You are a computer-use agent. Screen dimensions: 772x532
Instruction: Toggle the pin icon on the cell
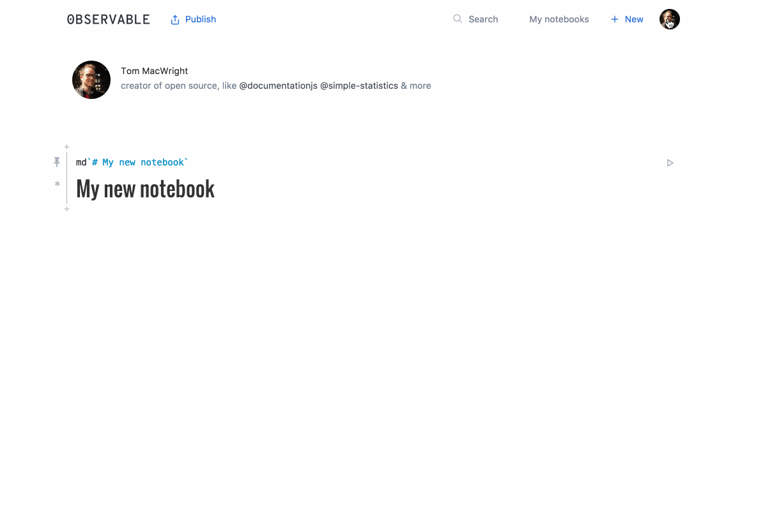tap(57, 162)
